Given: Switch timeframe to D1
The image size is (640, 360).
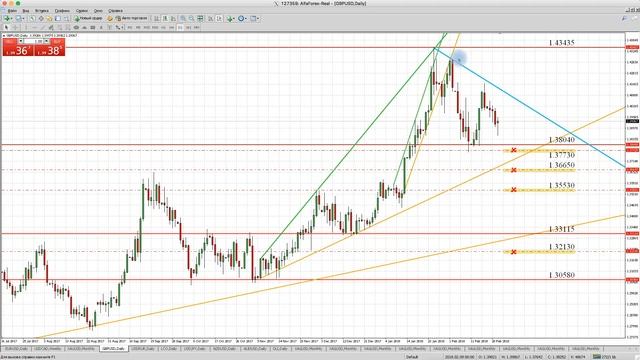Looking at the screenshot, I should click(x=180, y=27).
